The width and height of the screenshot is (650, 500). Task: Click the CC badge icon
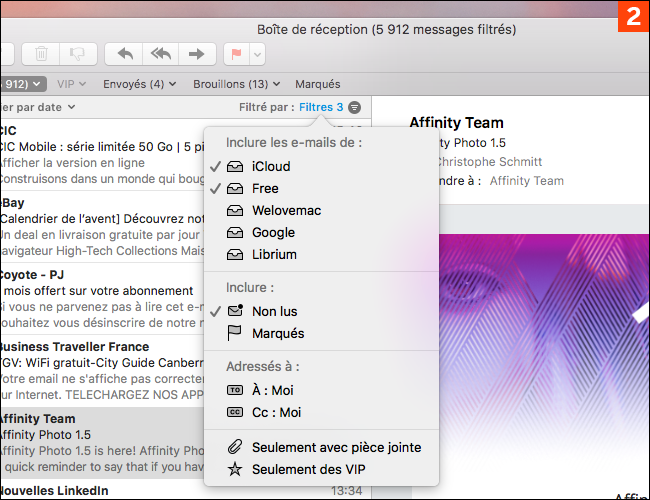point(235,412)
